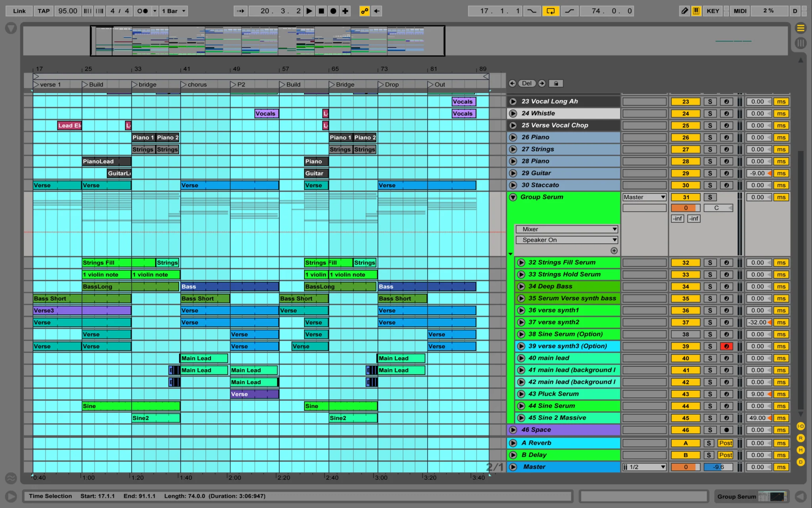Toggle the Automation Arm button
Viewport: 812px width, 508px height.
click(x=364, y=11)
